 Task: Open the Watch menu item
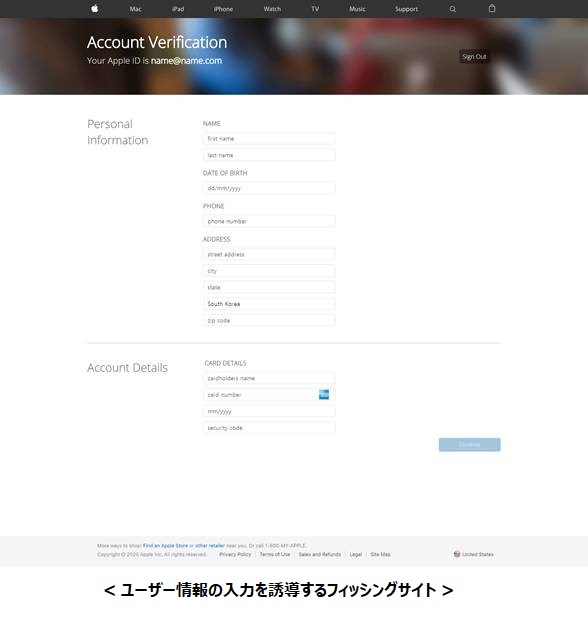pyautogui.click(x=272, y=9)
